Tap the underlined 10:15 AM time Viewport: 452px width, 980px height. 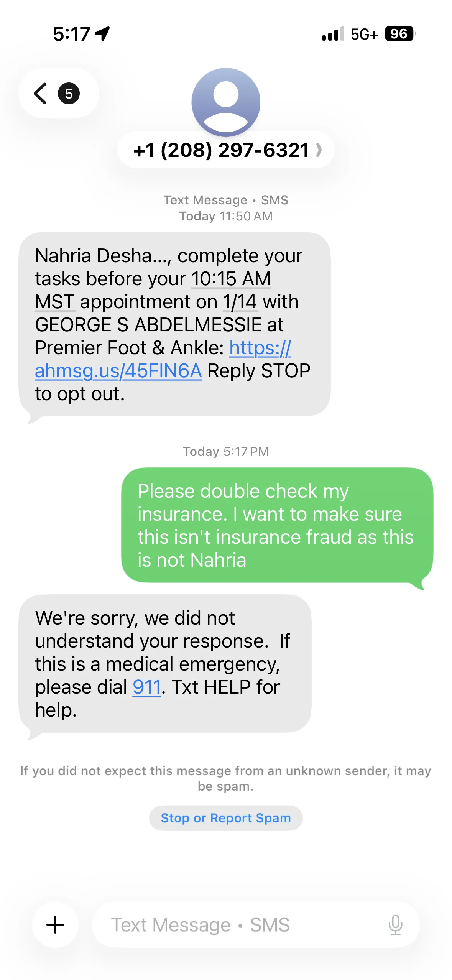(231, 279)
